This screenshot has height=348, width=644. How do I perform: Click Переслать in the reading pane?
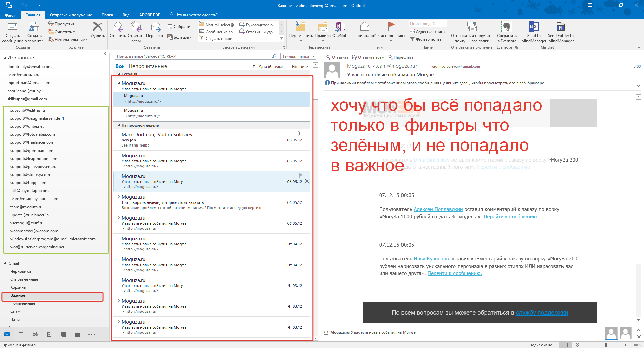pos(400,57)
